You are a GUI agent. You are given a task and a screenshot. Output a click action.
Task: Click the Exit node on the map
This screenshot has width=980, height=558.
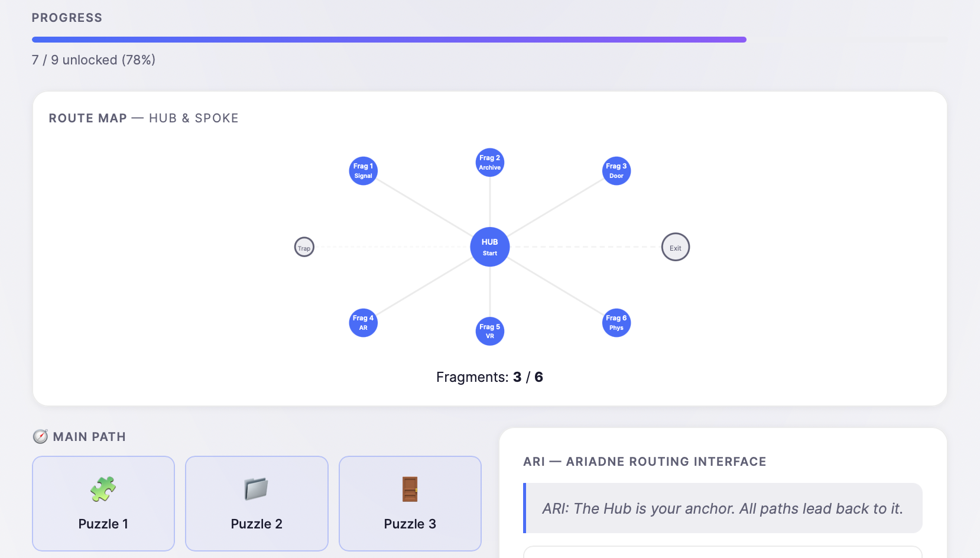pos(675,247)
